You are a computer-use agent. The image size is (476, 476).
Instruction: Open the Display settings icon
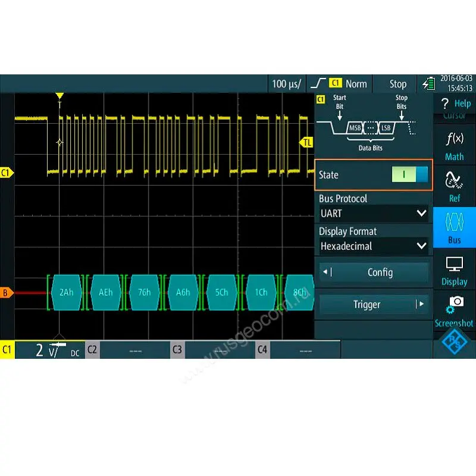(x=455, y=270)
